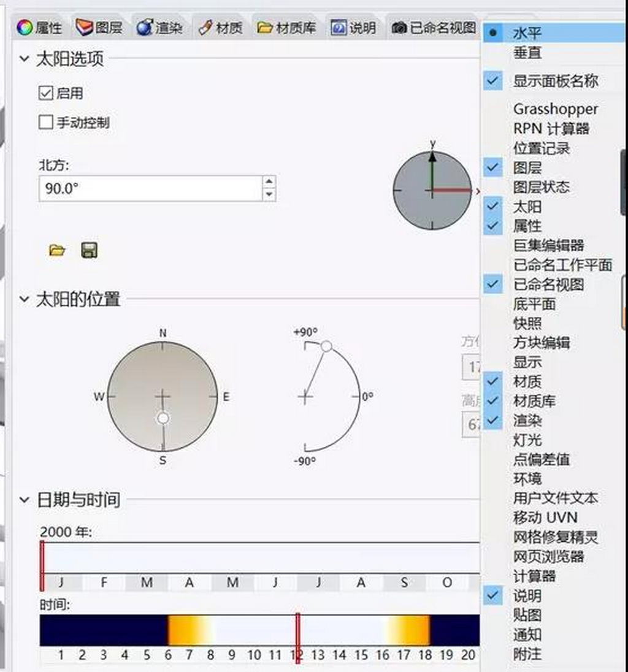The image size is (628, 672).
Task: Enable the 手动控制 checkbox
Action: coord(46,123)
